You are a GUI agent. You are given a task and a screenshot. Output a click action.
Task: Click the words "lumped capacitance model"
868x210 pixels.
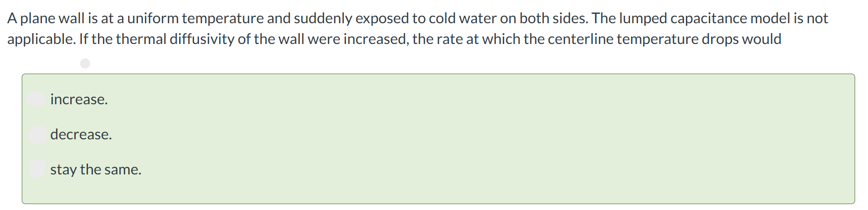pyautogui.click(x=705, y=18)
